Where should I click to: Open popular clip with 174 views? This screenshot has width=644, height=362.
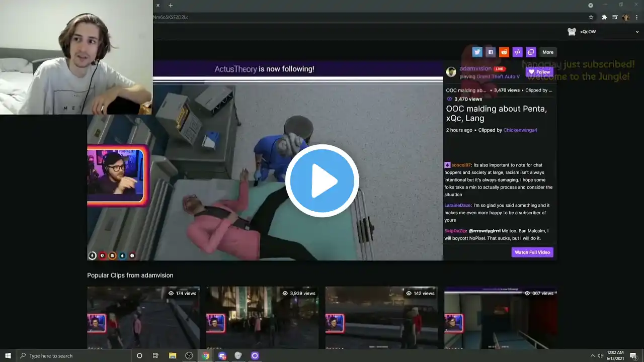coord(143,318)
